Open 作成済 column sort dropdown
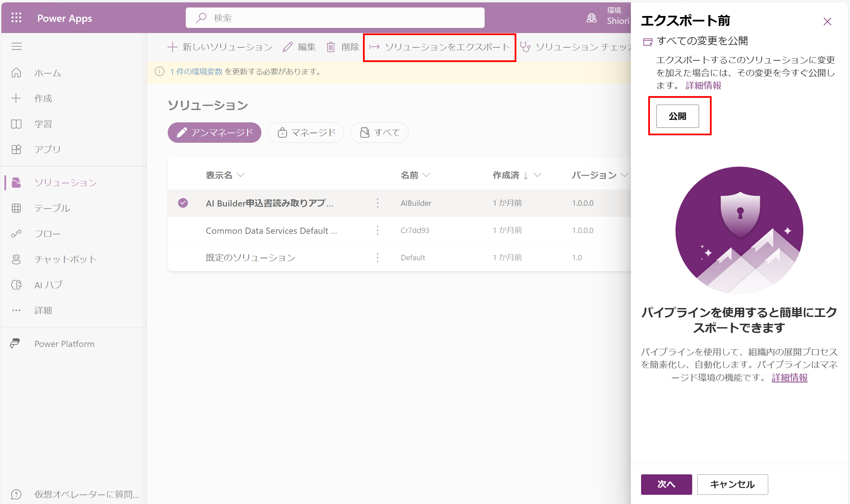The image size is (850, 504). [537, 175]
